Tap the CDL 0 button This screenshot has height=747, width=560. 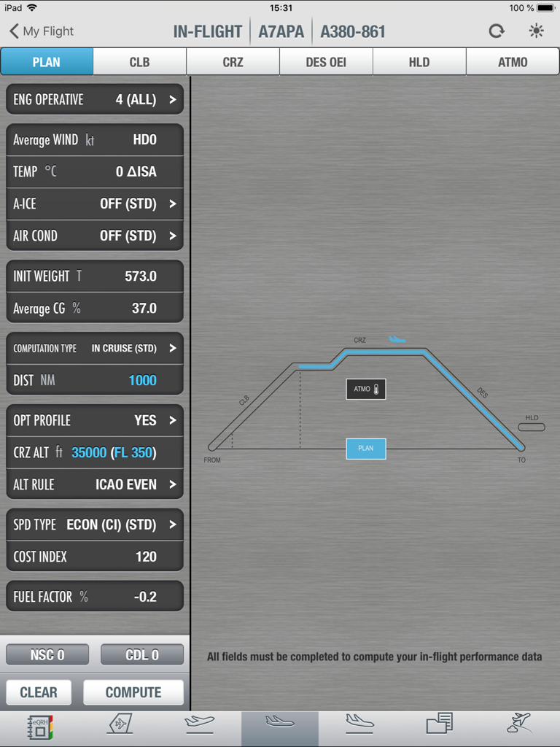[142, 654]
